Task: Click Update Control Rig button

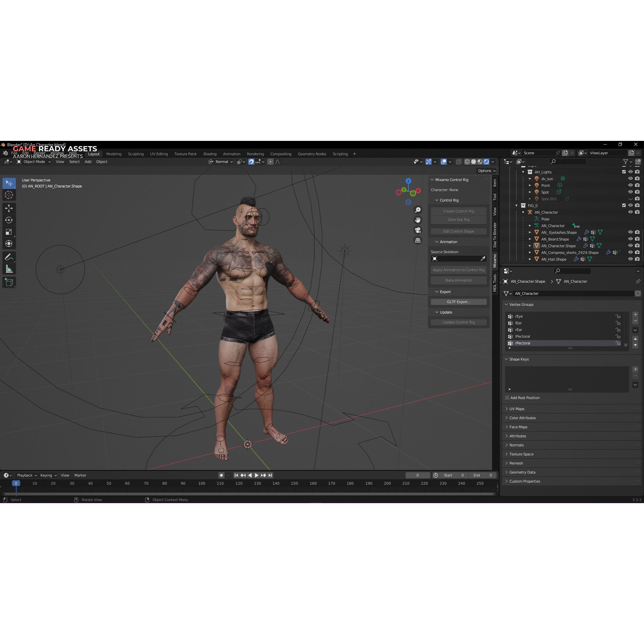Action: [459, 322]
